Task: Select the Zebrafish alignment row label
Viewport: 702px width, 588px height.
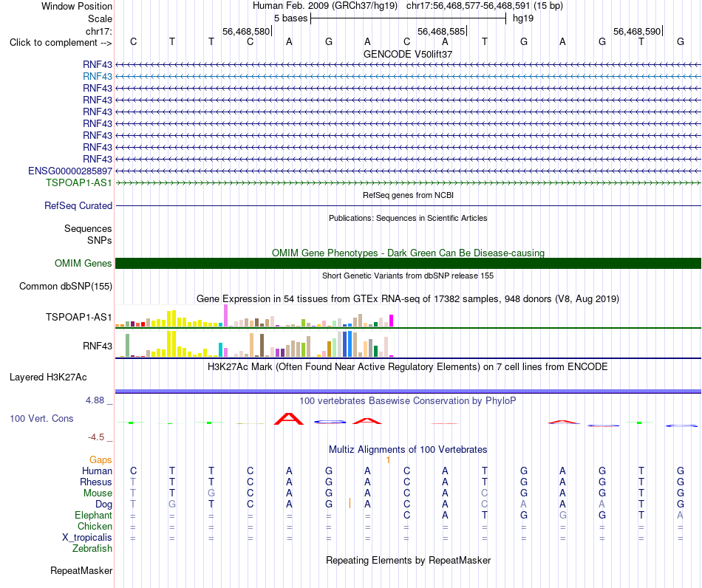Action: click(92, 549)
